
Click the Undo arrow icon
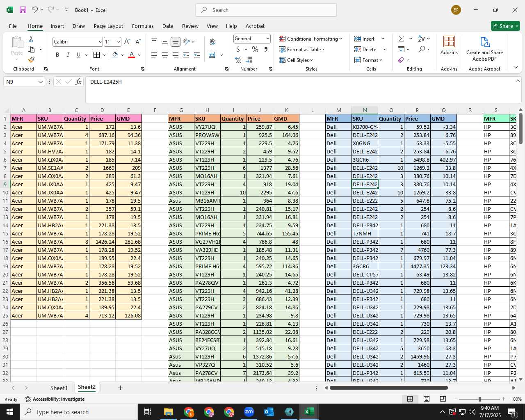(35, 10)
